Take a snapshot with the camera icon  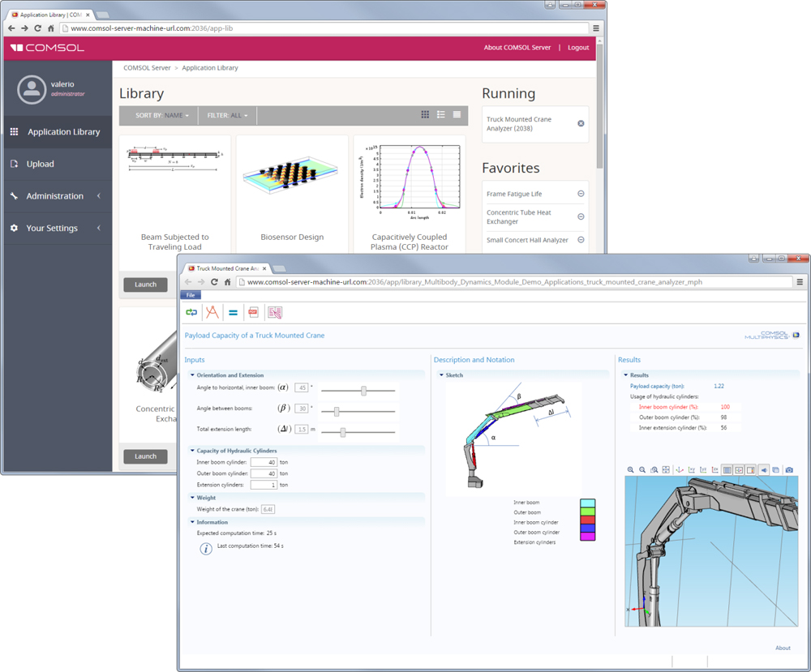pyautogui.click(x=789, y=470)
